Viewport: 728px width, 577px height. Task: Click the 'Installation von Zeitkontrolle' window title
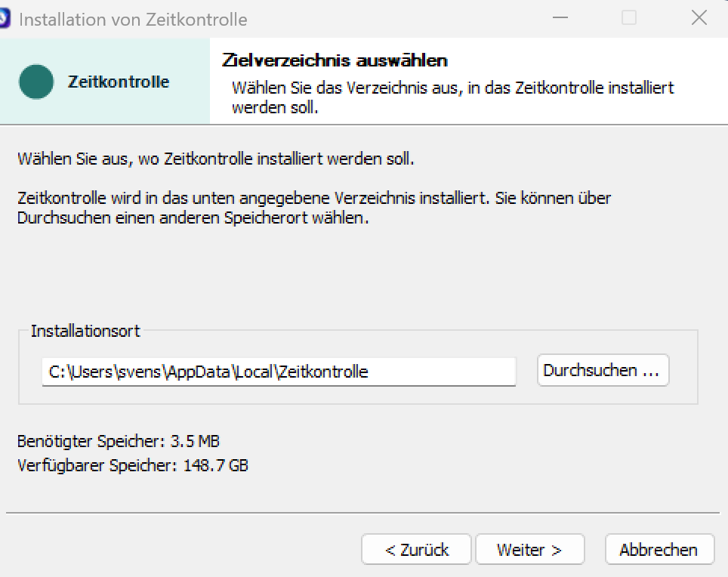(x=133, y=20)
